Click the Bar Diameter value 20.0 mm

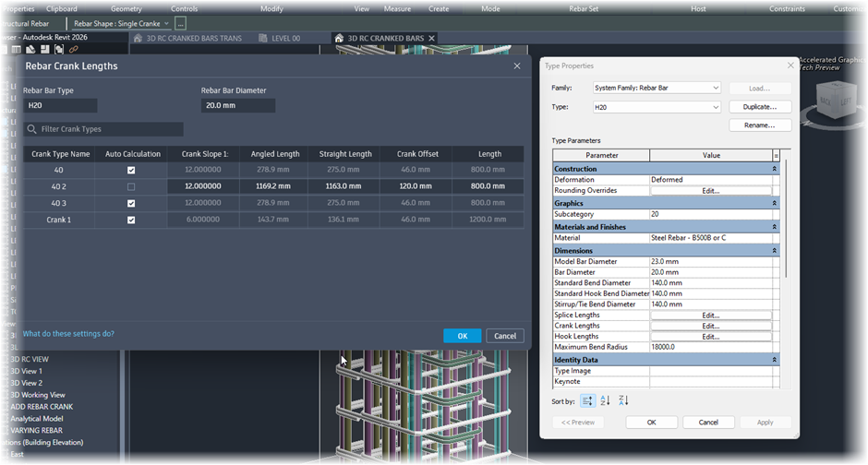[711, 272]
